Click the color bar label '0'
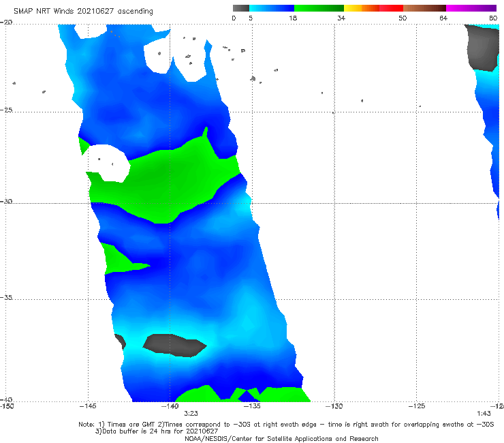 (x=234, y=18)
